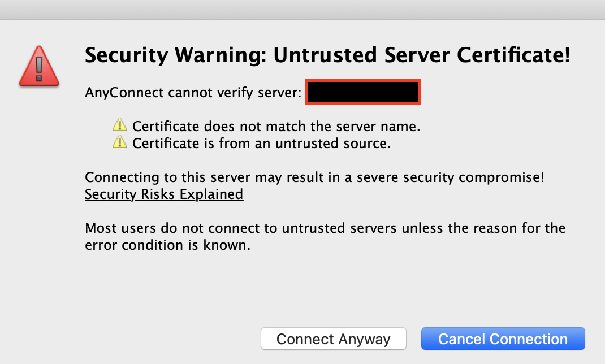Click the caution icon beside 'untrusted source'
Screen dimensions: 605x364
click(120, 142)
